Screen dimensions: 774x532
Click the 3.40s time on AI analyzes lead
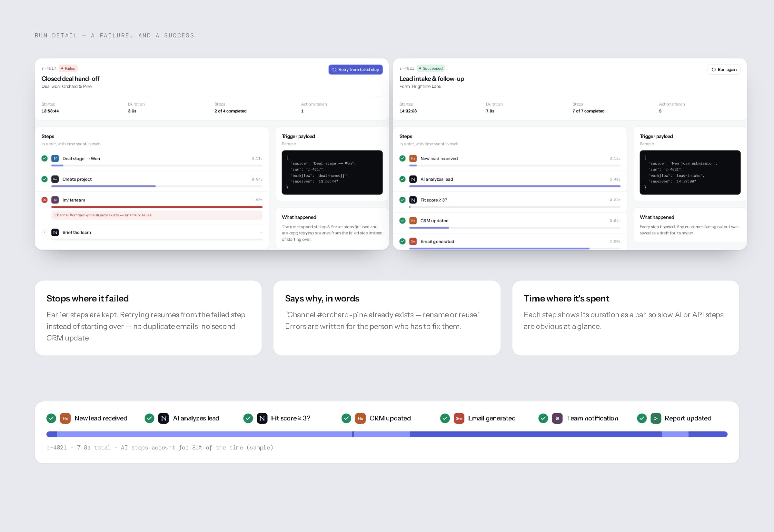615,179
